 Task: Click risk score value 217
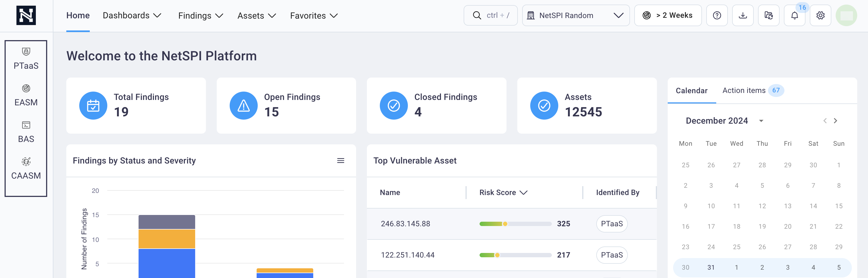[x=563, y=255]
